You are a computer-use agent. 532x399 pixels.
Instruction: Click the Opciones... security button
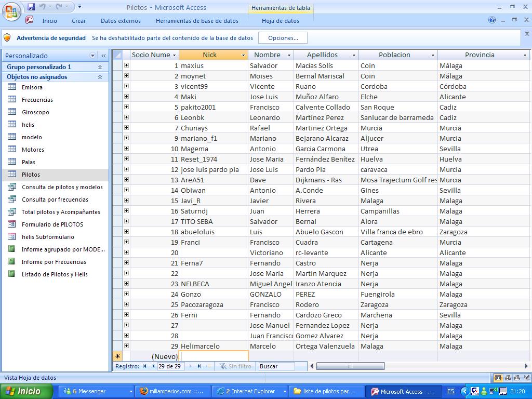coord(283,38)
